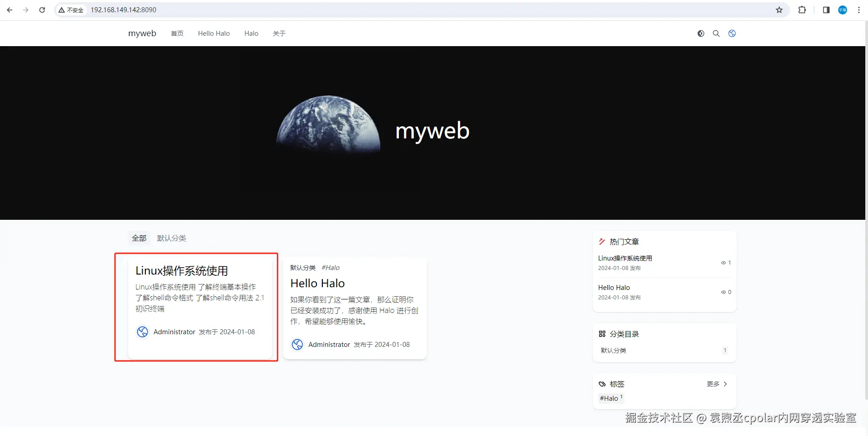Open the 首页 menu item
This screenshot has width=868, height=436.
[177, 33]
